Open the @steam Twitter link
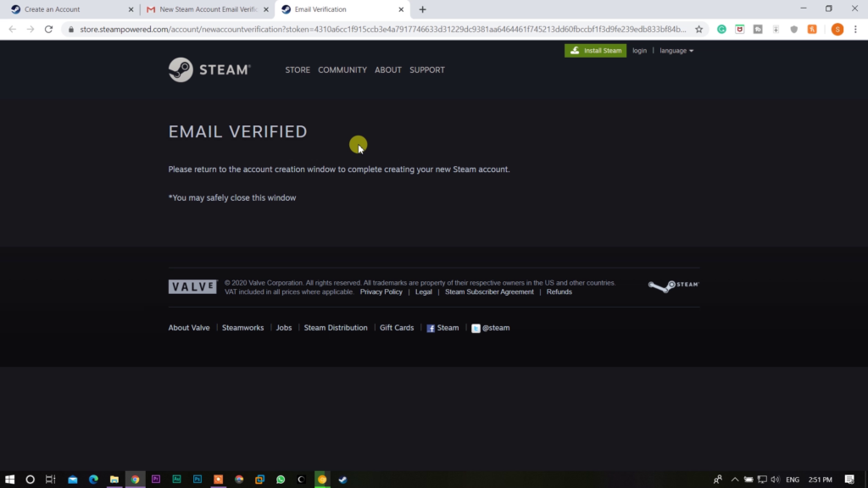Viewport: 868px width, 488px height. pyautogui.click(x=491, y=328)
